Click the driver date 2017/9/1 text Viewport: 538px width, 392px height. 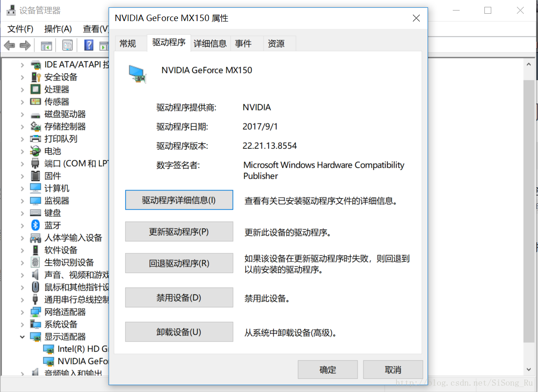click(260, 126)
